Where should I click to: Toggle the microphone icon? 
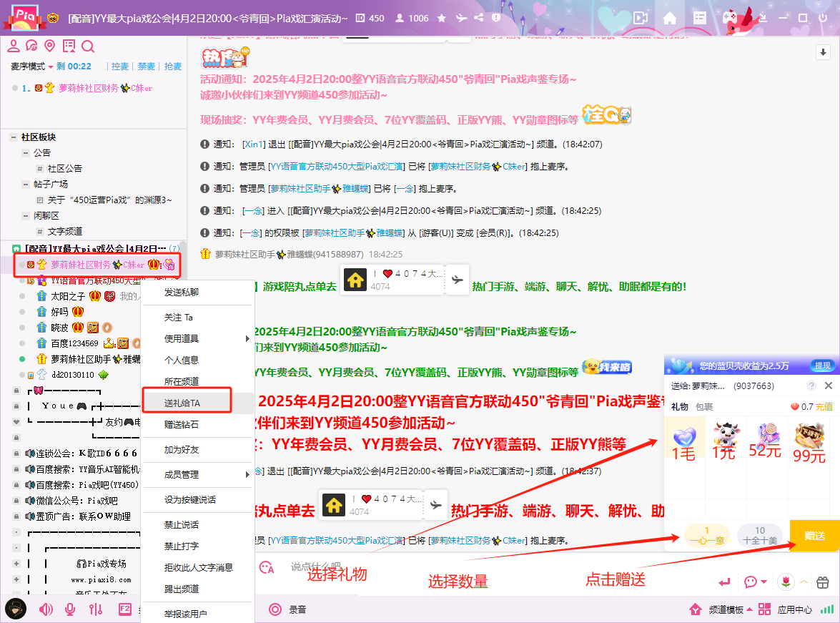69,609
